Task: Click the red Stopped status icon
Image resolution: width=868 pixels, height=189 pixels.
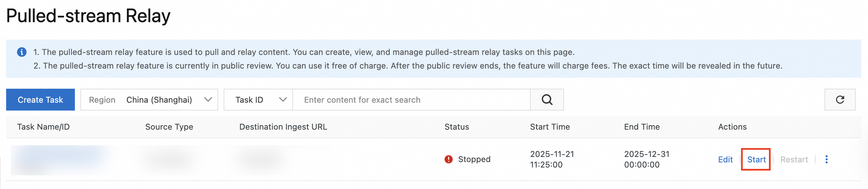Action: point(448,159)
